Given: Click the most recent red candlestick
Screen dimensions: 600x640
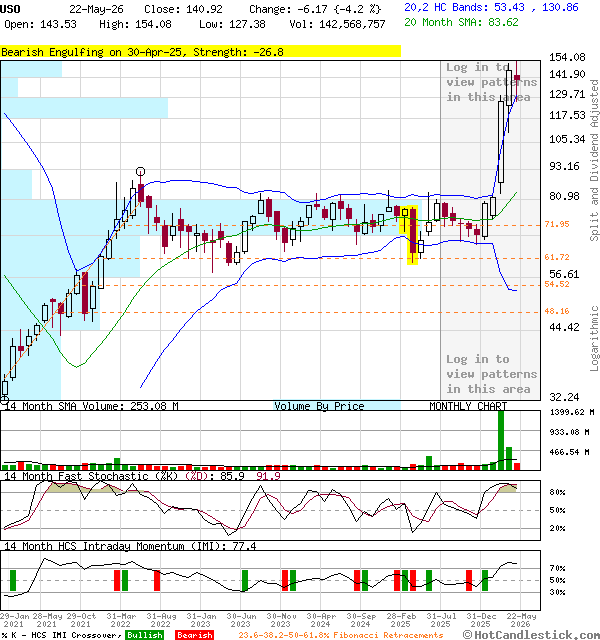Looking at the screenshot, I should (x=517, y=80).
